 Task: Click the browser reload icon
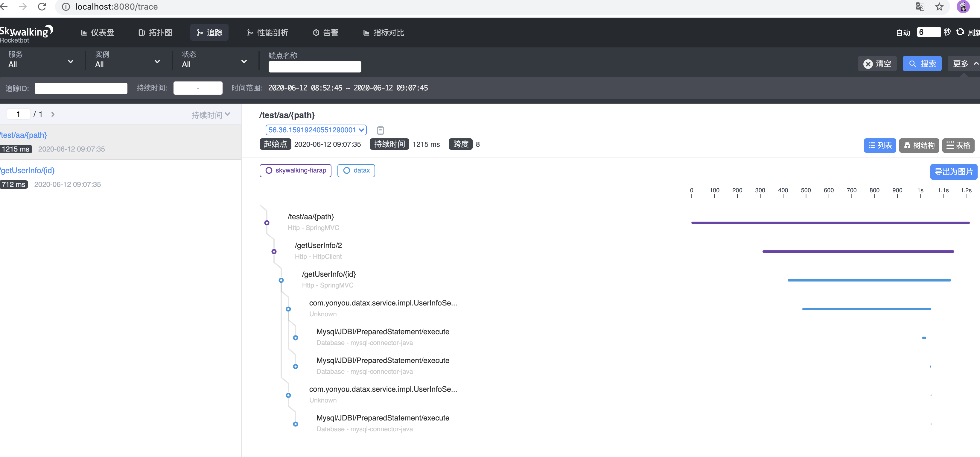[x=42, y=7]
